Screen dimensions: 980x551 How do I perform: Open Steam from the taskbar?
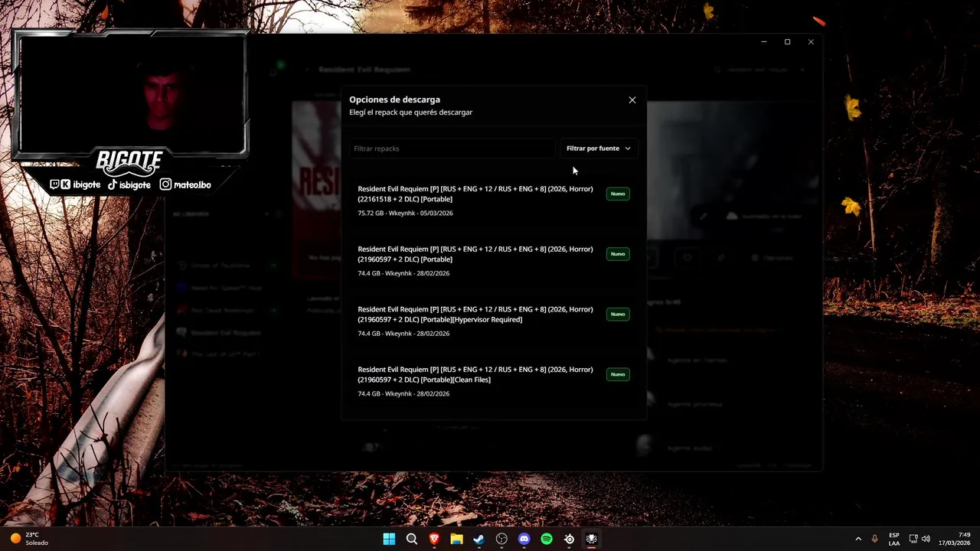point(479,539)
